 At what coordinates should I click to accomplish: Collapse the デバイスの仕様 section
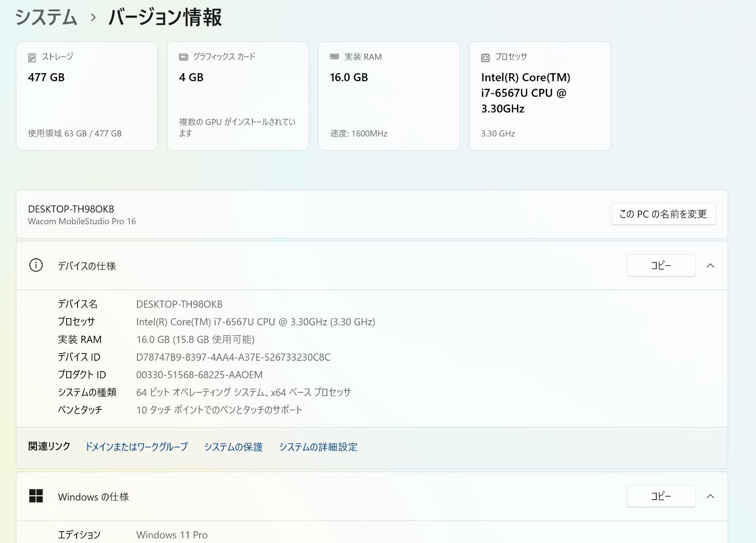point(711,265)
